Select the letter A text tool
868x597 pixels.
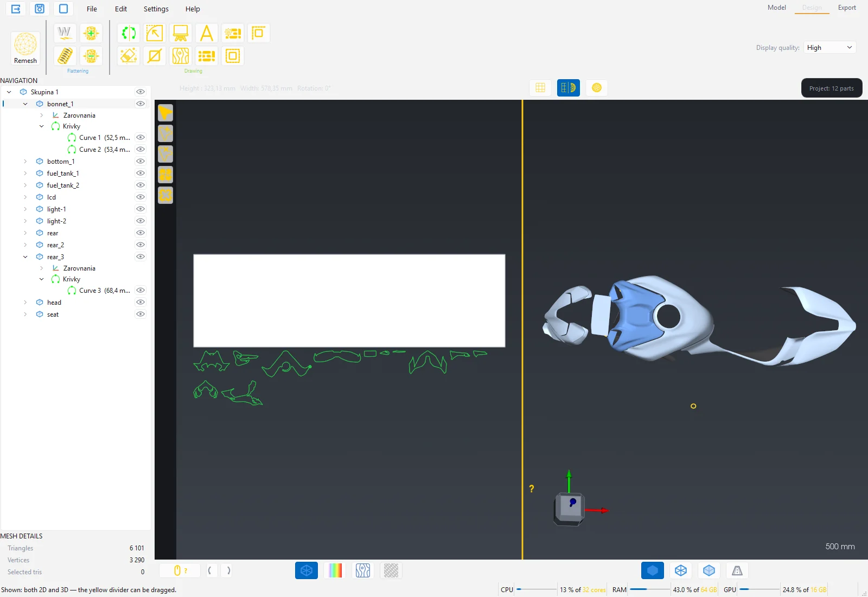tap(207, 33)
